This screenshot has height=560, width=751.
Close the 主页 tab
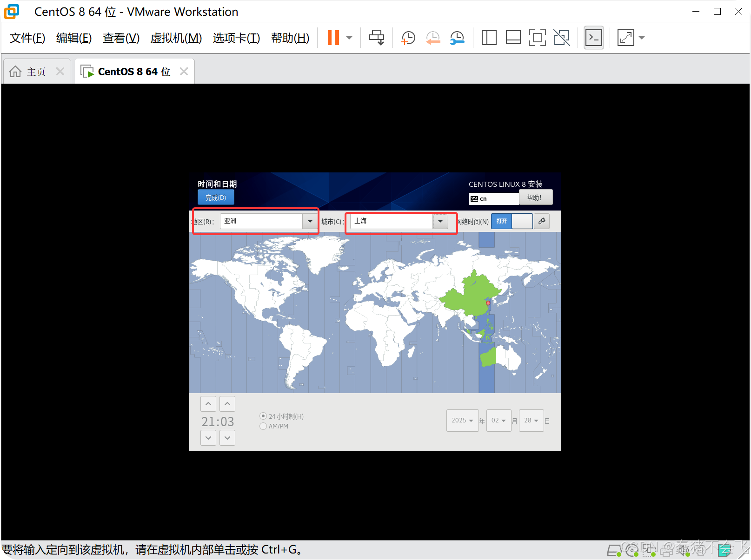tap(60, 72)
